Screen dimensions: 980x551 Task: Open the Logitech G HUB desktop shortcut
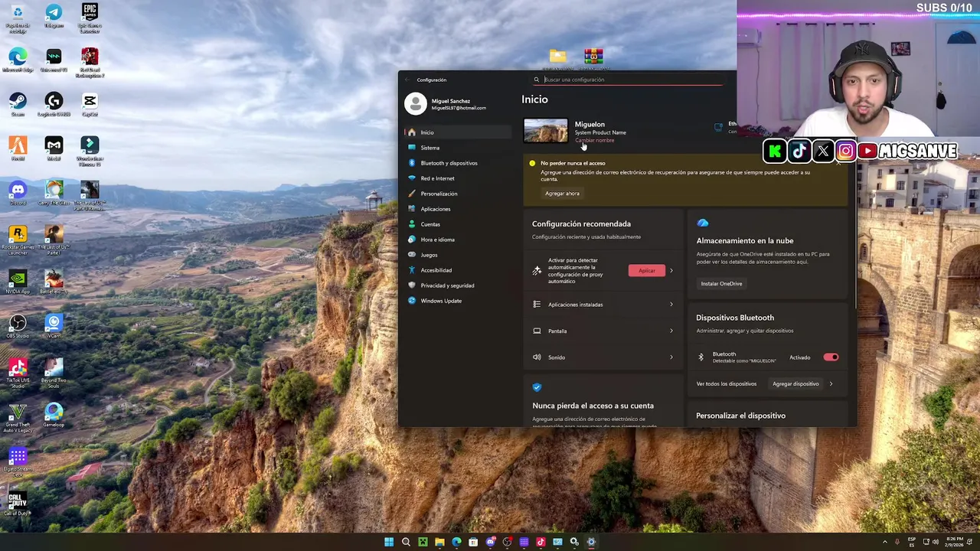[x=54, y=104]
